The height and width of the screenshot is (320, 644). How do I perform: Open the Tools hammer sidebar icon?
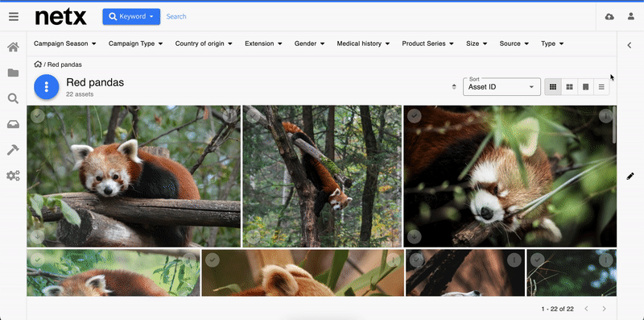coord(13,150)
